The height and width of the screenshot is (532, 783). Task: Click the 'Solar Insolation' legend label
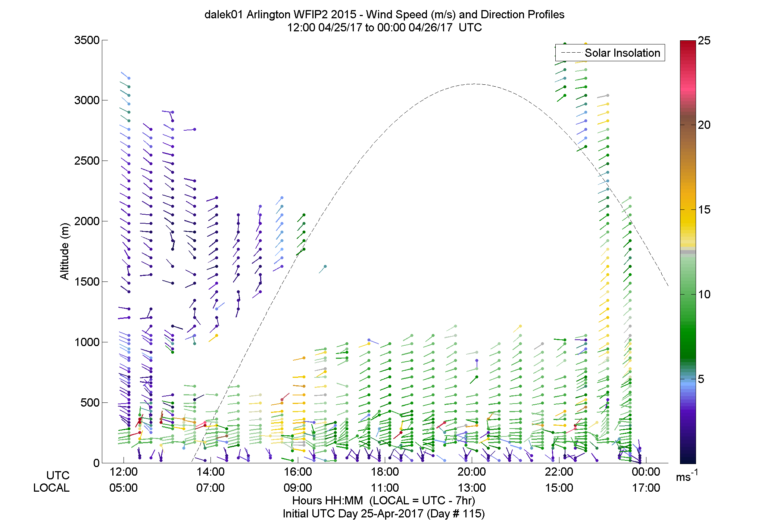point(622,53)
